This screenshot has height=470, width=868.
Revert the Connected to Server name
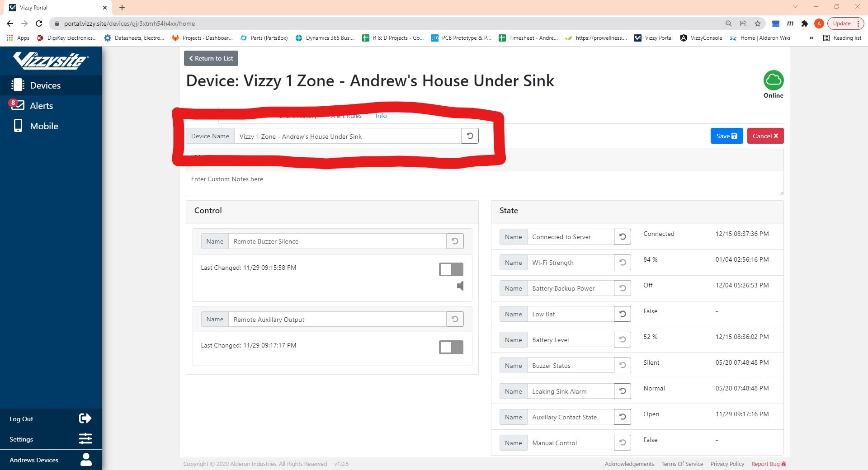[623, 236]
